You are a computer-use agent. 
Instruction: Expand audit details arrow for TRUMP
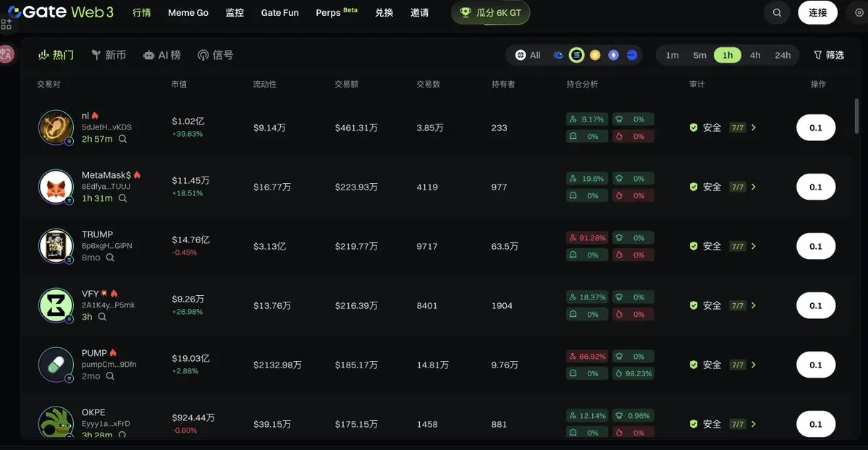click(754, 246)
